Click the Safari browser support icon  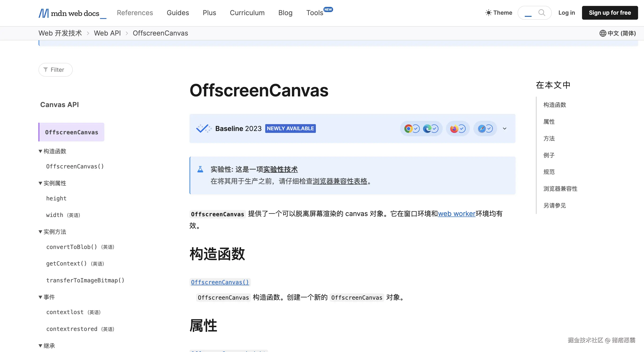481,129
